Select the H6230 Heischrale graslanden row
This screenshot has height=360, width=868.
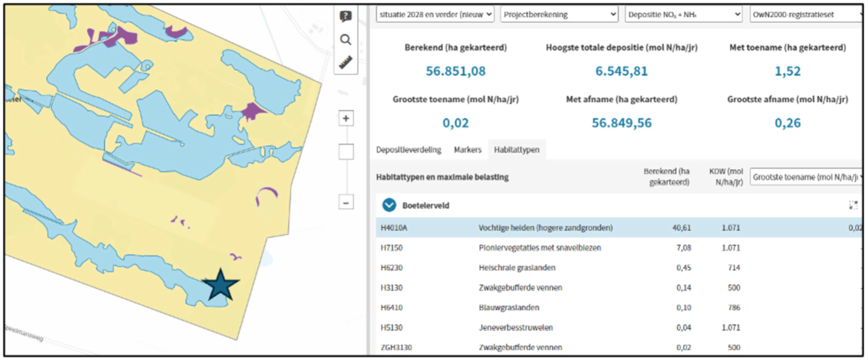coord(619,268)
